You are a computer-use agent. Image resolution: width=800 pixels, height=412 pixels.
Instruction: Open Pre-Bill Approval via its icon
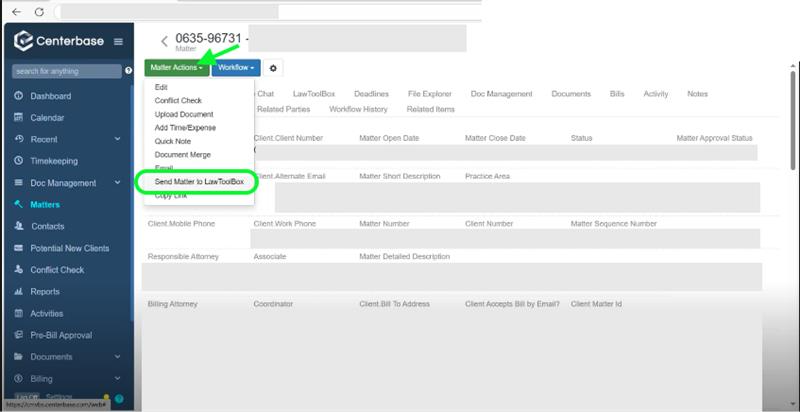click(x=19, y=335)
